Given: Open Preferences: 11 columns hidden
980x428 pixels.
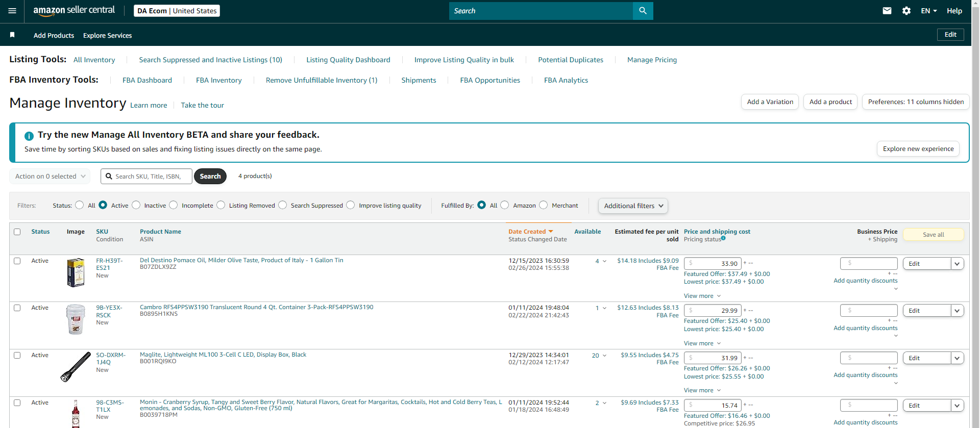Looking at the screenshot, I should 916,102.
